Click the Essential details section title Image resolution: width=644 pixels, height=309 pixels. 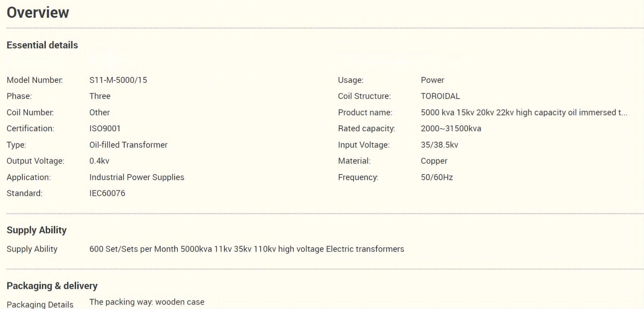[42, 45]
